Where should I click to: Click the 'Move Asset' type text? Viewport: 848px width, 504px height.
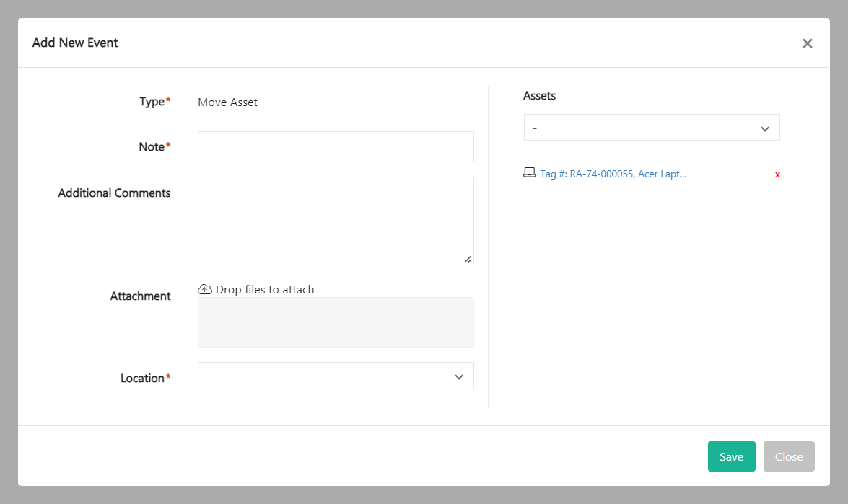pyautogui.click(x=227, y=102)
